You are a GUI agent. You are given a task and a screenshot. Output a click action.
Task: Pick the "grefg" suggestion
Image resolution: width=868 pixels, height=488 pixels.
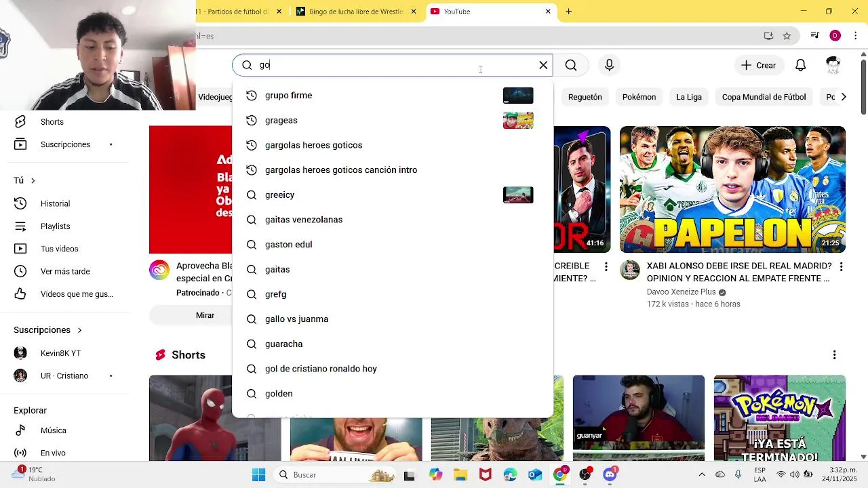tap(393, 294)
